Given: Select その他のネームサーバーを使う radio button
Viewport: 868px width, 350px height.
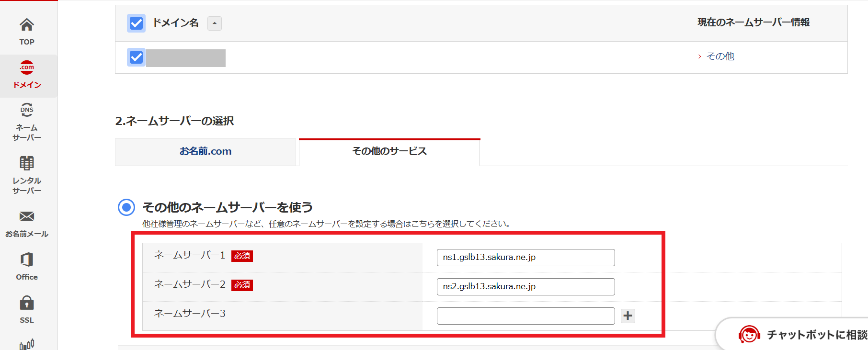Looking at the screenshot, I should [126, 207].
